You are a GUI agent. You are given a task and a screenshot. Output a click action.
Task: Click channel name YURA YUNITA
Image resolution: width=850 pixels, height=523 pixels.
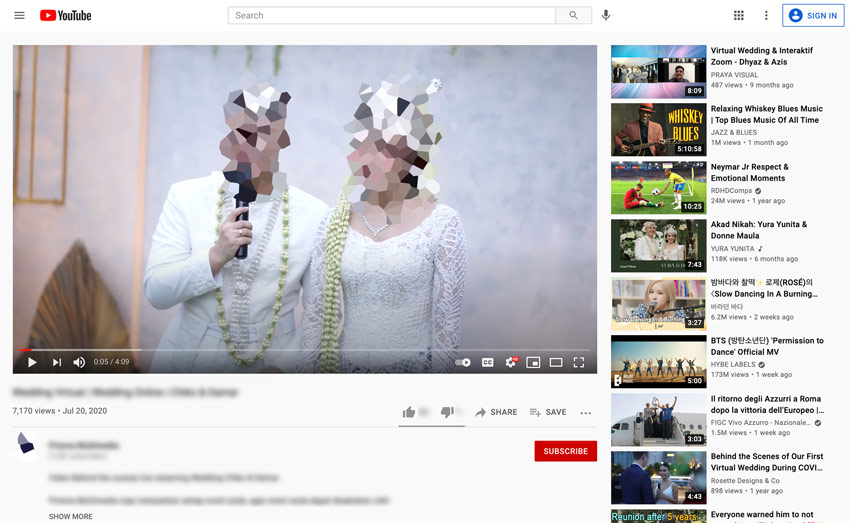click(732, 248)
